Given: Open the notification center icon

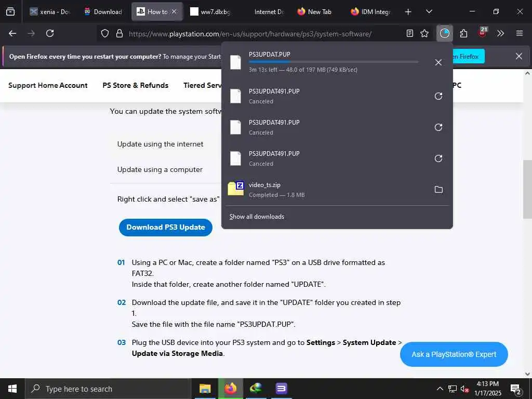Looking at the screenshot, I should [x=516, y=390].
